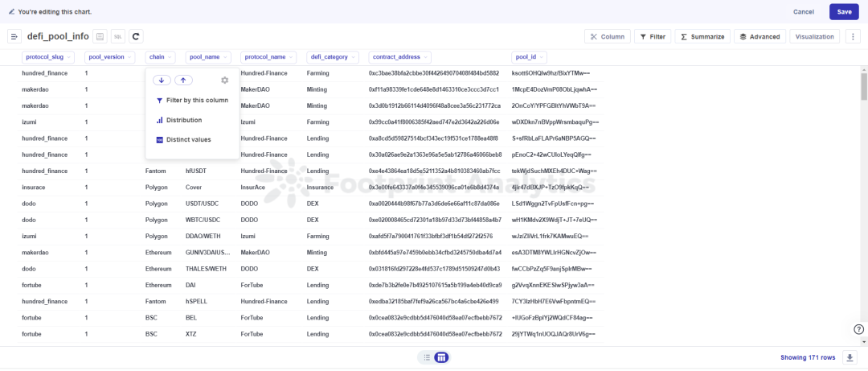868x371 pixels.
Task: Select the Izumi protocol name in DDAO/WETH row
Action: pos(248,237)
